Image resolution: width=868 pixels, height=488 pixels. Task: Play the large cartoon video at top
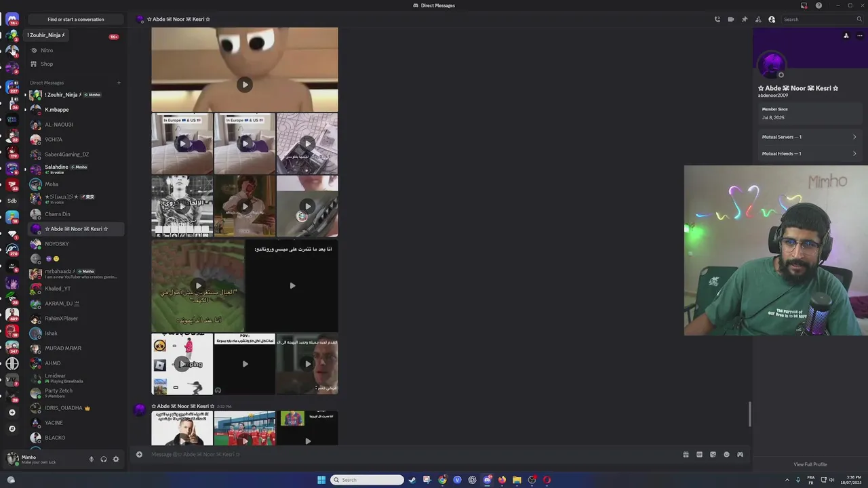245,84
